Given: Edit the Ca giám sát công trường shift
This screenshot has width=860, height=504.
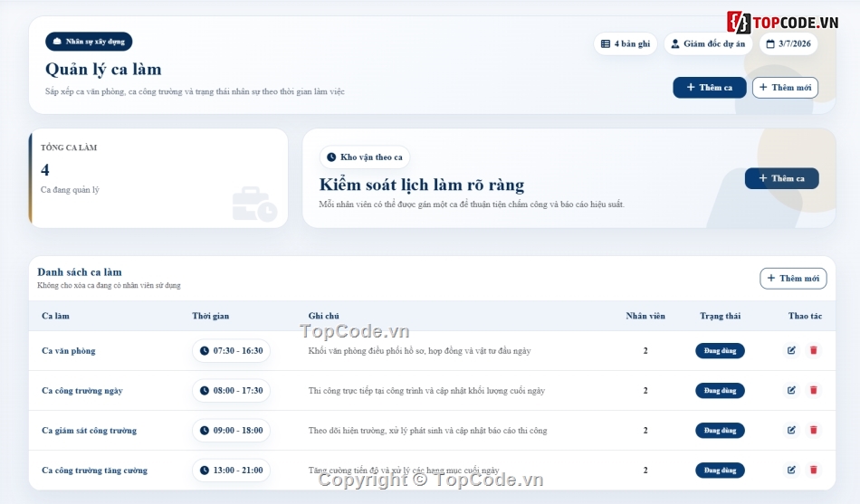Looking at the screenshot, I should click(791, 431).
